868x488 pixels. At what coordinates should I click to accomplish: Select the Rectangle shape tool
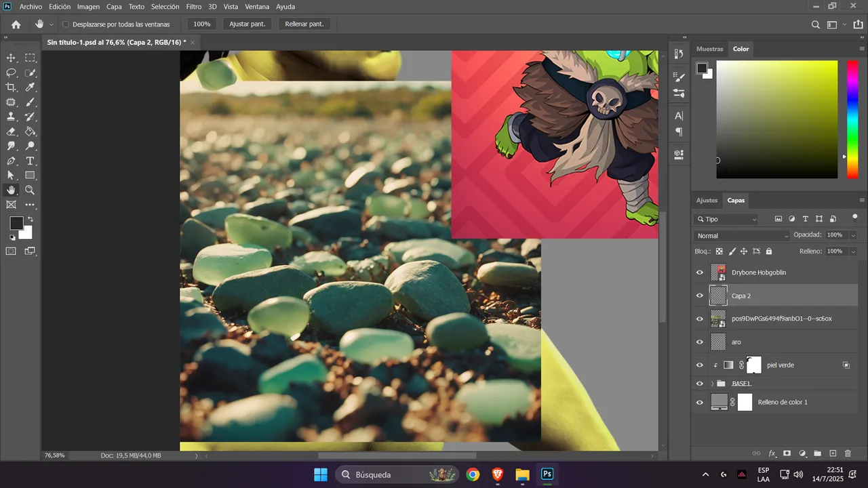click(x=31, y=176)
